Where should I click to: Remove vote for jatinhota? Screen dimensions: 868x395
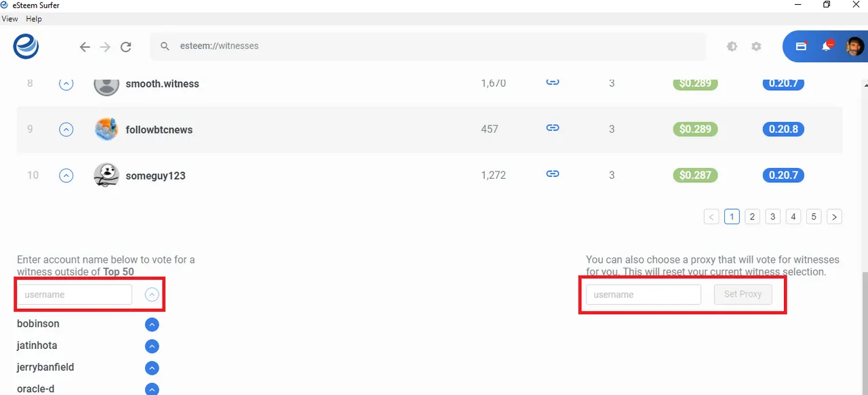152,346
